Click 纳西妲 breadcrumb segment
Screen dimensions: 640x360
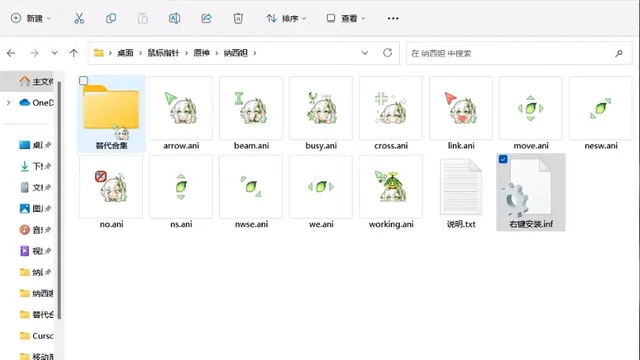236,53
